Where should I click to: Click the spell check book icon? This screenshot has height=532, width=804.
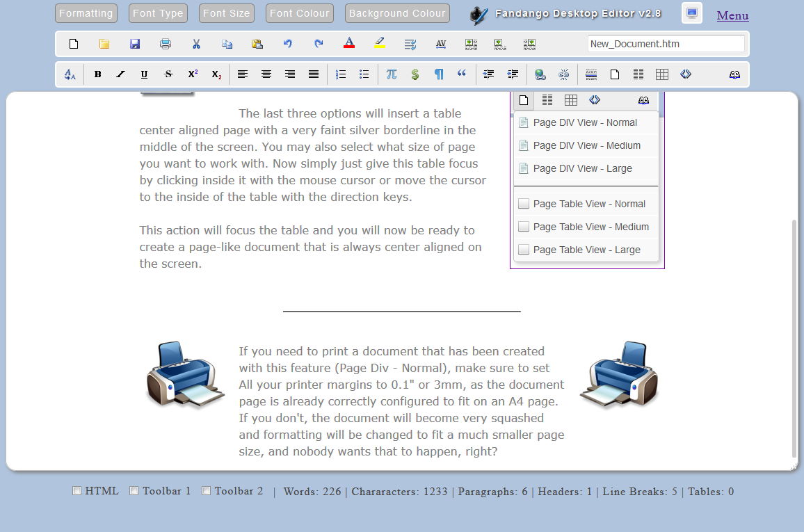[734, 74]
